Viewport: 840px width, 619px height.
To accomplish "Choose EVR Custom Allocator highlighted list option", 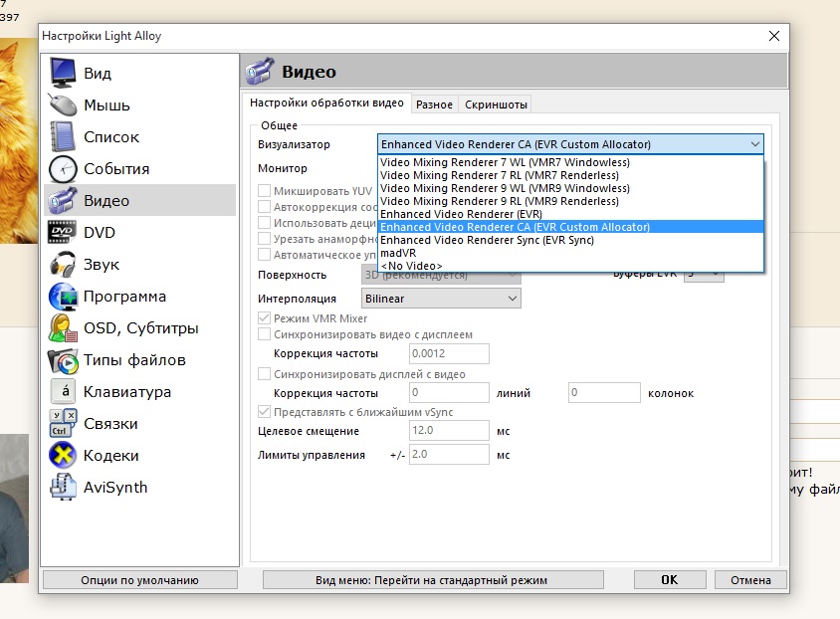I will [x=570, y=227].
